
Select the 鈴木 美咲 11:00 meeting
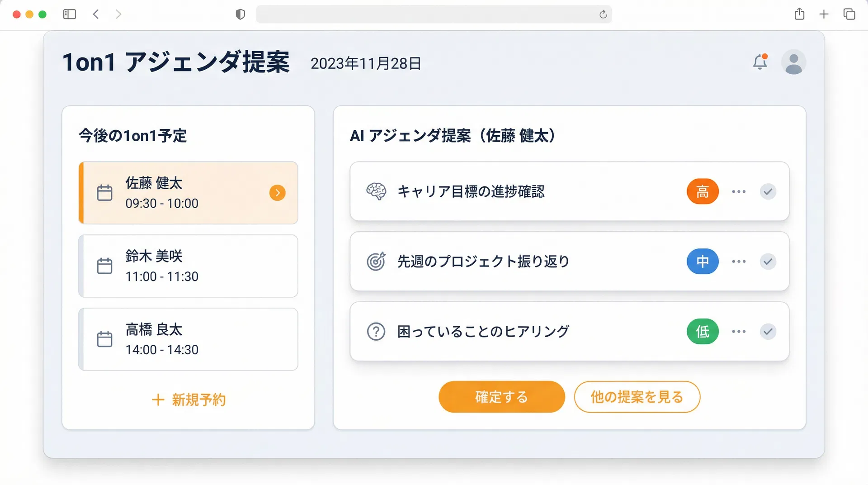[x=189, y=266]
